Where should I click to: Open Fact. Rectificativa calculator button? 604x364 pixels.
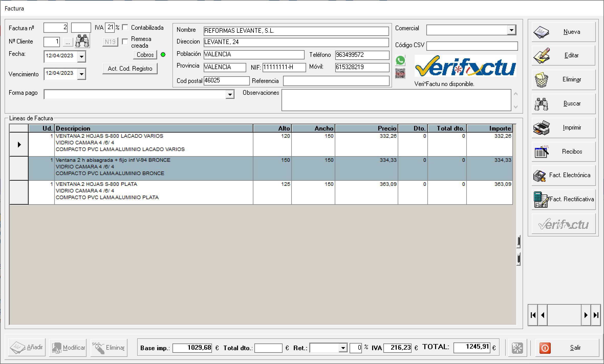pos(564,199)
